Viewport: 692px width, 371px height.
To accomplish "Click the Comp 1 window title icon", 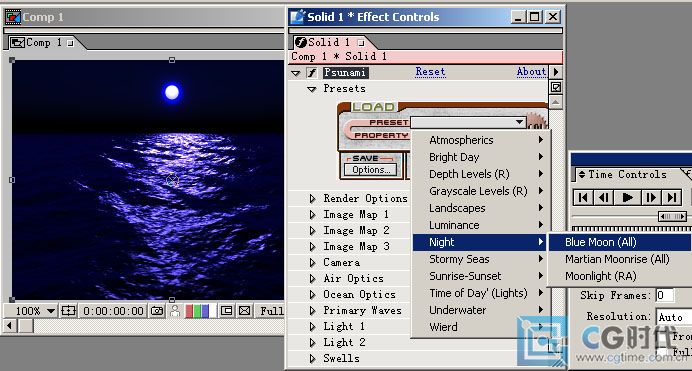I will point(12,17).
